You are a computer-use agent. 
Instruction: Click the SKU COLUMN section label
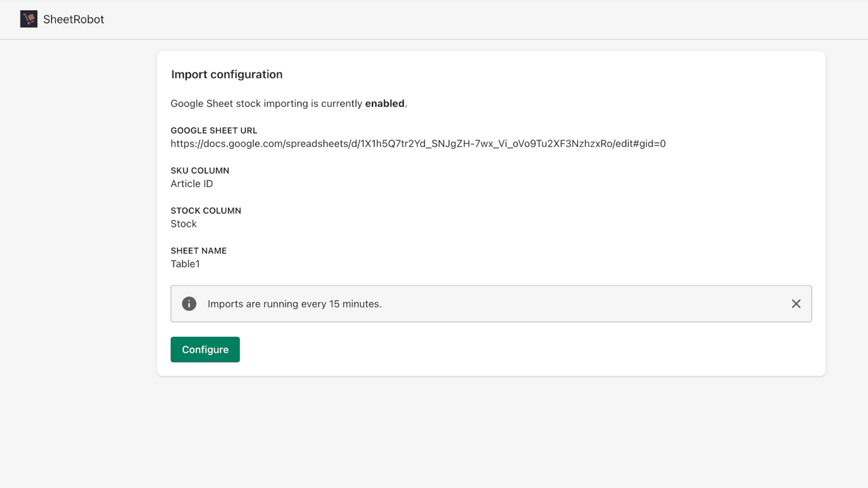click(x=199, y=170)
